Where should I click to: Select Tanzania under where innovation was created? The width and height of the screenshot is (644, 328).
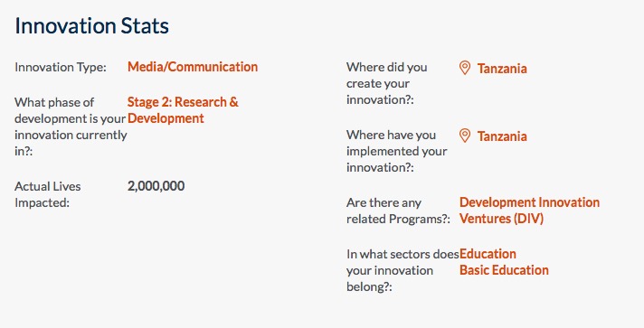click(x=502, y=69)
